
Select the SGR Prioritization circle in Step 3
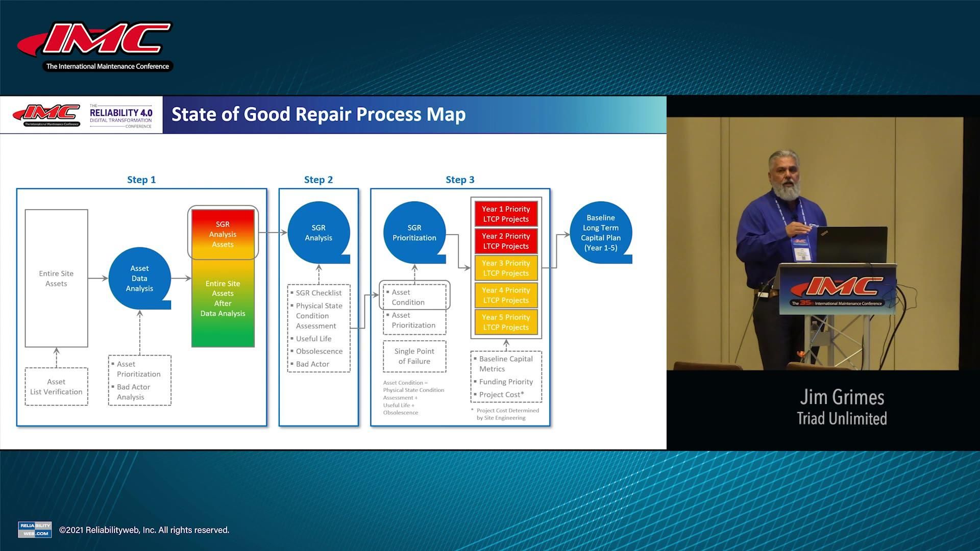pyautogui.click(x=414, y=232)
